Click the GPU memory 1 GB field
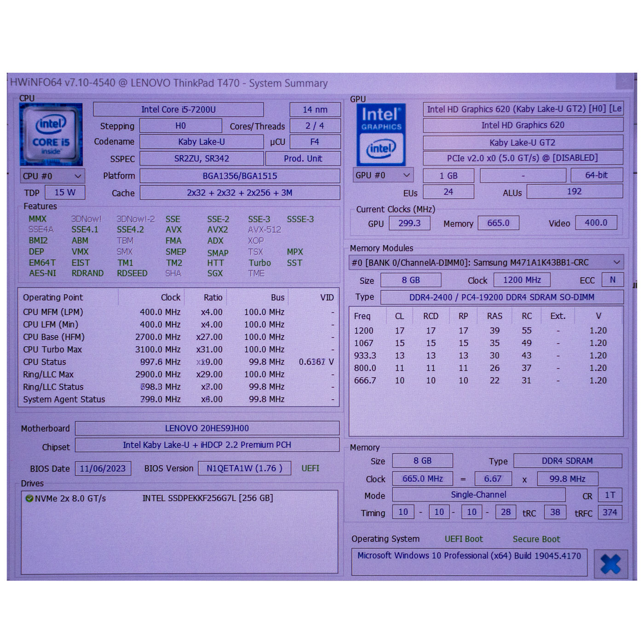This screenshot has height=644, width=644. coord(448,176)
